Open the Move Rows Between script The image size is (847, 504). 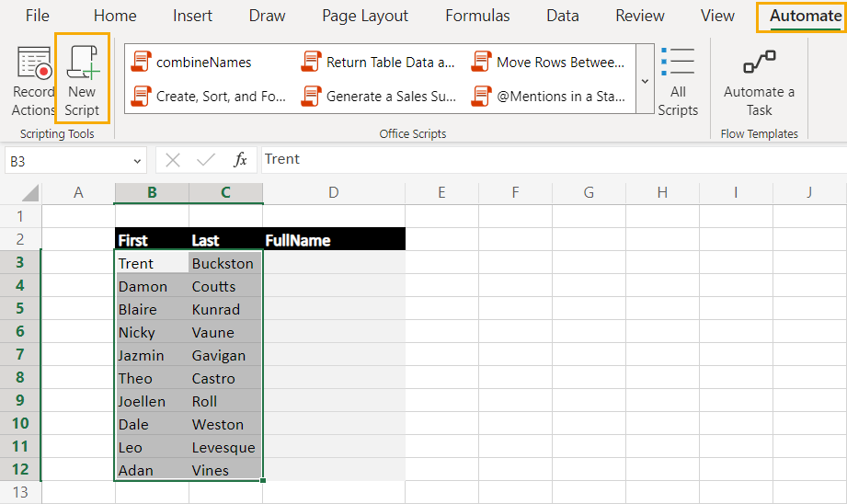point(548,63)
